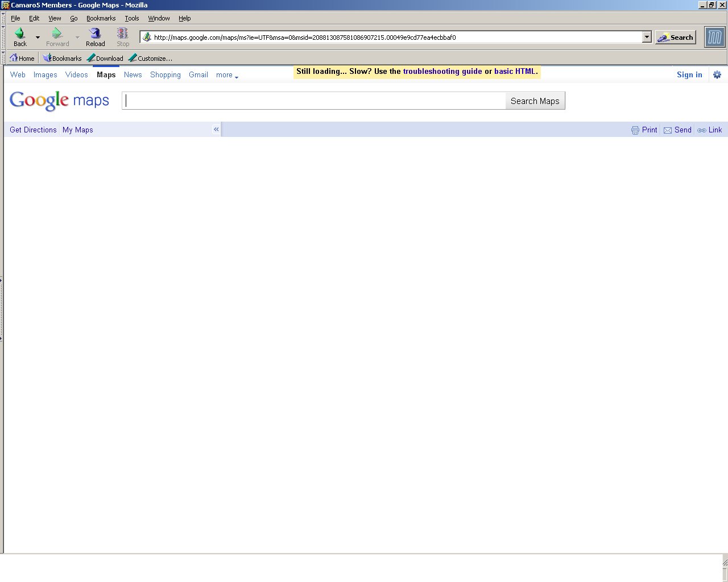This screenshot has height=582, width=728.
Task: Click the Sign in link
Action: 689,74
